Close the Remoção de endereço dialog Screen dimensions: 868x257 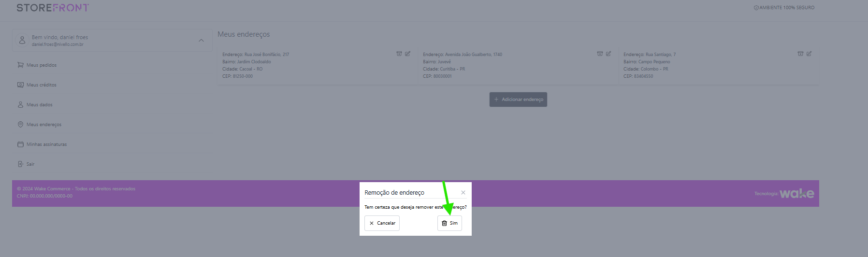pos(463,193)
